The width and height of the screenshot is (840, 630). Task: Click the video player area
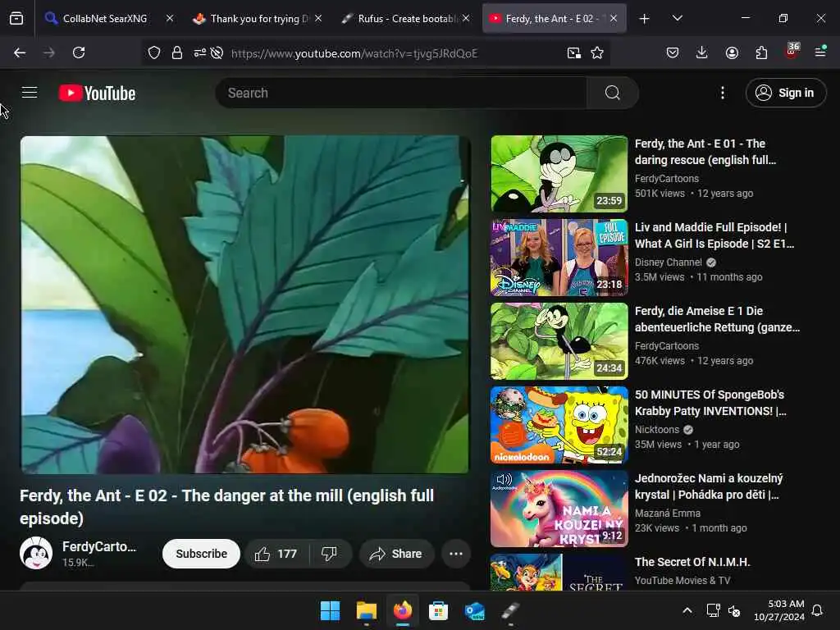[x=244, y=304]
